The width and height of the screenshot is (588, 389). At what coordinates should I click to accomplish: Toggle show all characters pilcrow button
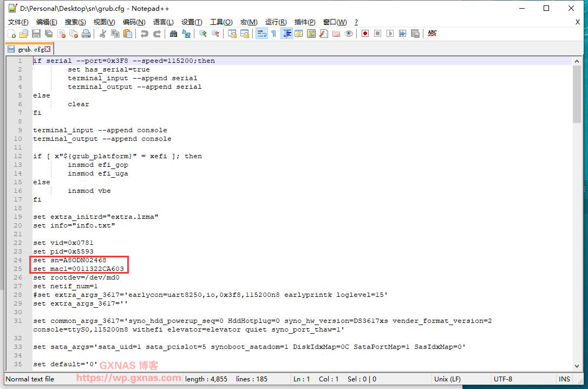[273, 34]
